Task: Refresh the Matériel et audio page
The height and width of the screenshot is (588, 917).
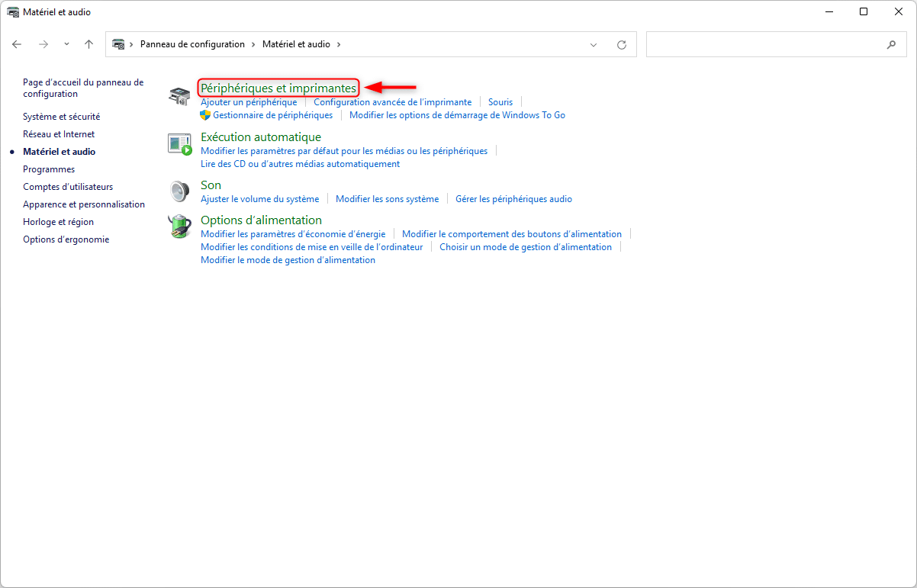Action: pyautogui.click(x=622, y=45)
